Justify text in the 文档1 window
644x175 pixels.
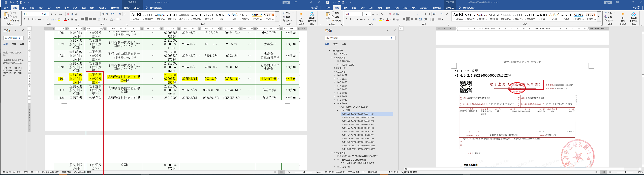tap(94, 19)
